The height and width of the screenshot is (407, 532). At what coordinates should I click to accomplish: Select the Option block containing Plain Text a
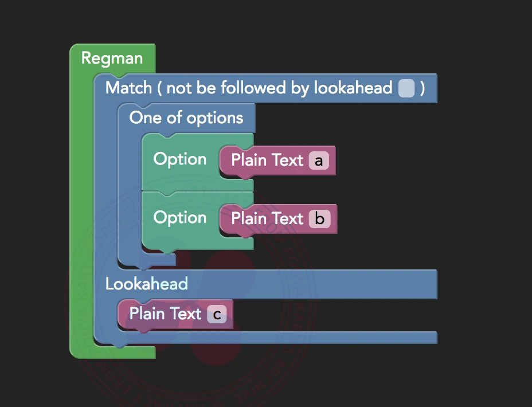pos(179,159)
